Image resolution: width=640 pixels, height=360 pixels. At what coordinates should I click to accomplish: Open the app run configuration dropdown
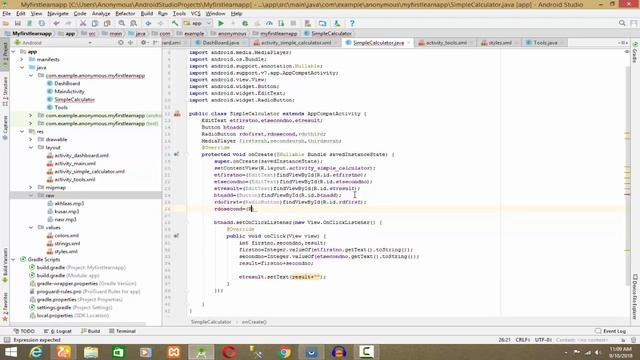[198, 23]
